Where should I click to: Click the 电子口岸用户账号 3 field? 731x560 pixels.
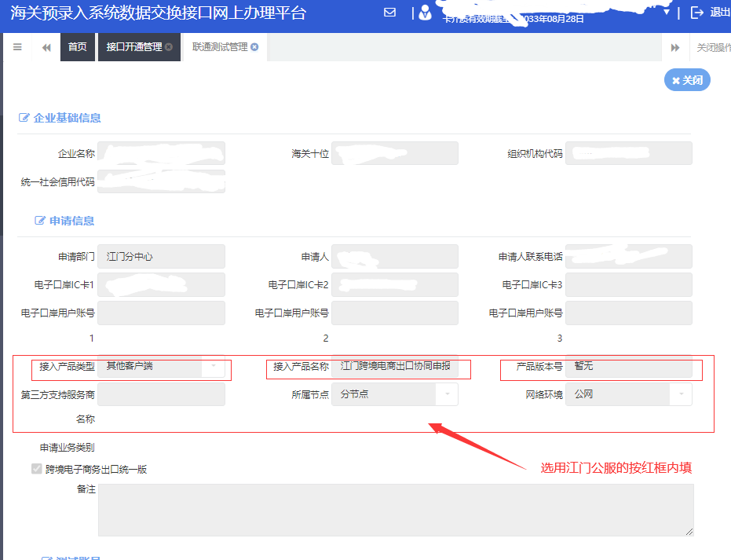pos(629,313)
